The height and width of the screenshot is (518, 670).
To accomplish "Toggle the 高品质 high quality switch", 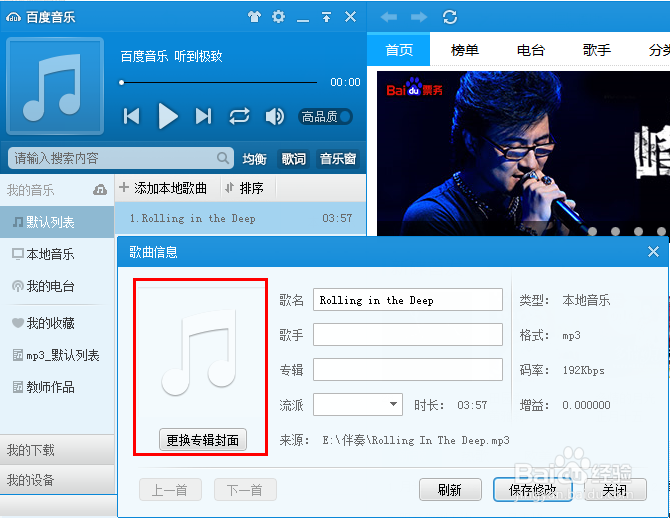I will [x=326, y=117].
